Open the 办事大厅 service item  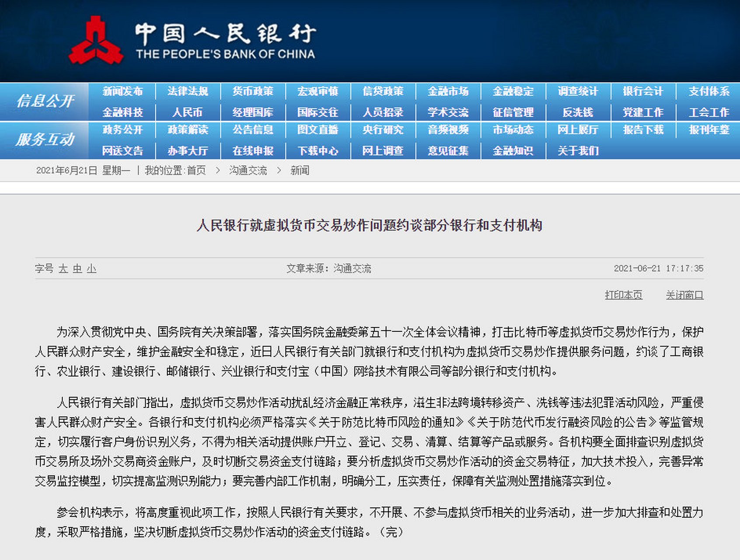[x=188, y=151]
